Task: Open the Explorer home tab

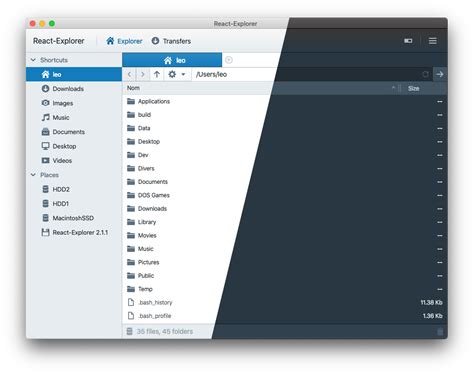Action: pyautogui.click(x=124, y=41)
